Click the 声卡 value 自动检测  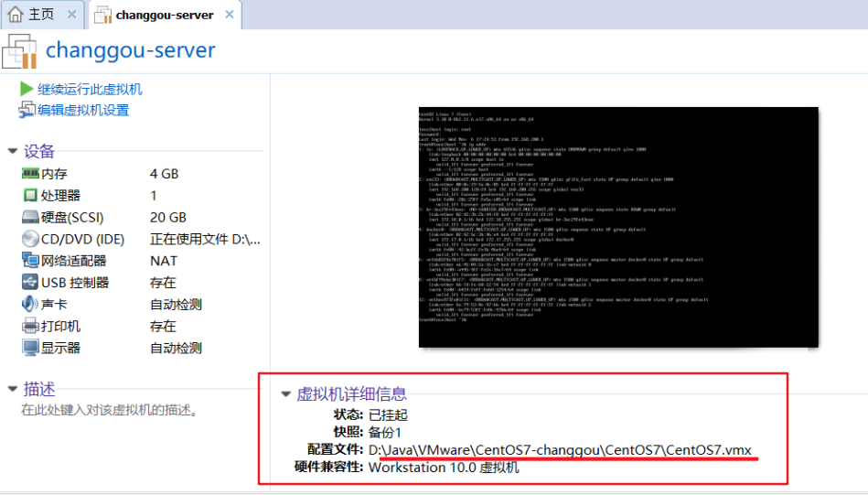click(x=176, y=305)
